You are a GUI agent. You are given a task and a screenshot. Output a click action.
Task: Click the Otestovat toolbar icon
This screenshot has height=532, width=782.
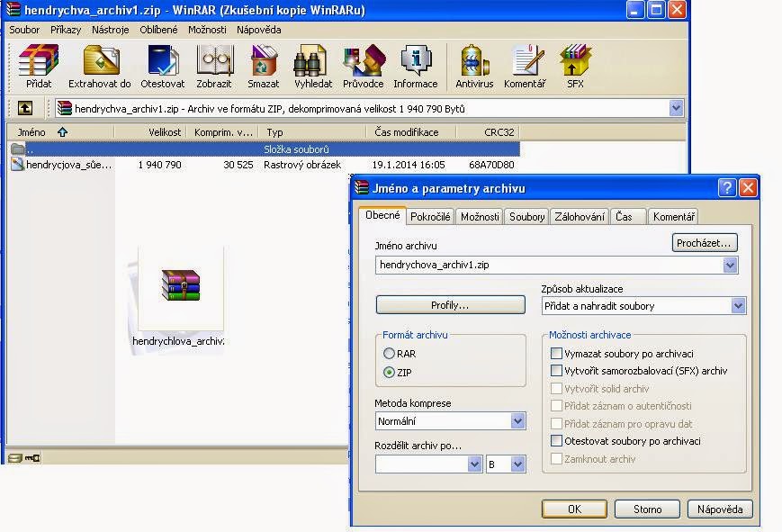163,67
